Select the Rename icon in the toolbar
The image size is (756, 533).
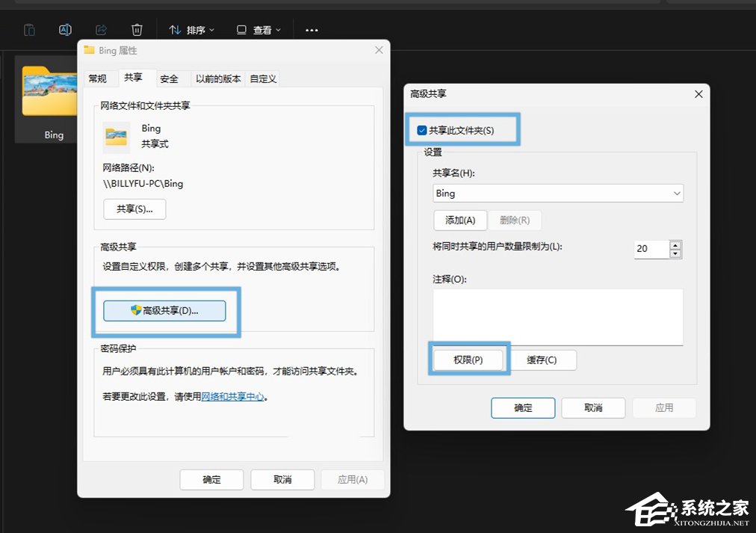[x=65, y=29]
